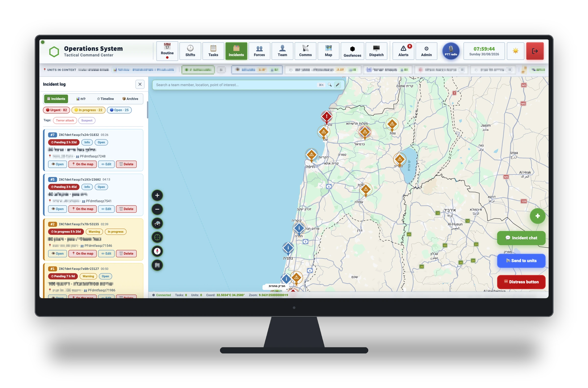
Task: Open the Dispatch section
Action: (x=376, y=51)
